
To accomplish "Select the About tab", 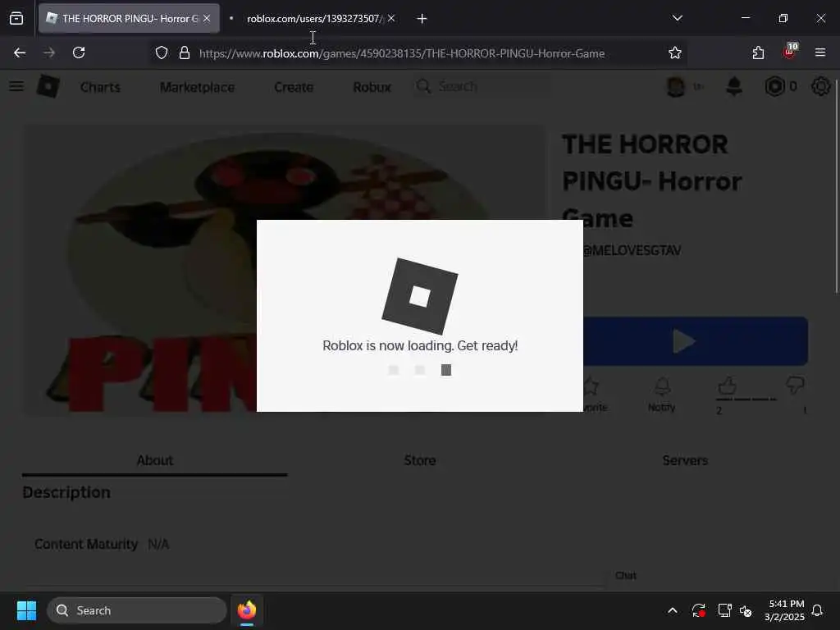I will pos(155,460).
